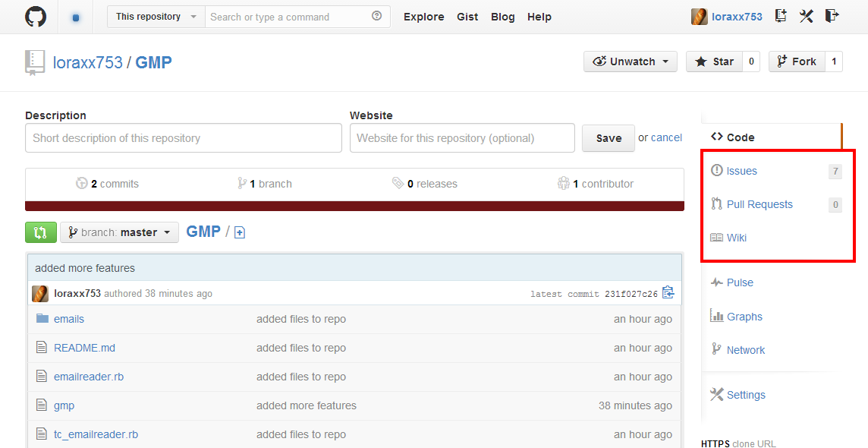
Task: Open loraxx753 profile username in header
Action: (x=737, y=17)
